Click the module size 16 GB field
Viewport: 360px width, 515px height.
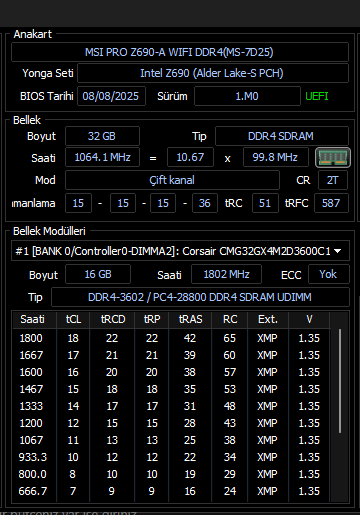(98, 274)
